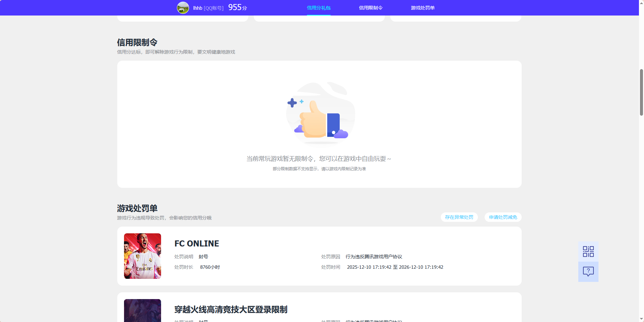Click the vertical scrollbar thumb

641,92
